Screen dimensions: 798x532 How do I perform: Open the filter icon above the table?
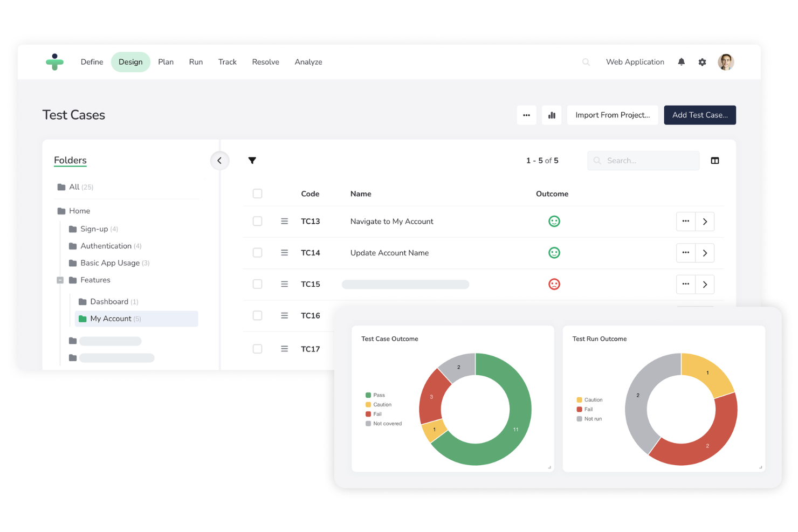[x=252, y=160]
